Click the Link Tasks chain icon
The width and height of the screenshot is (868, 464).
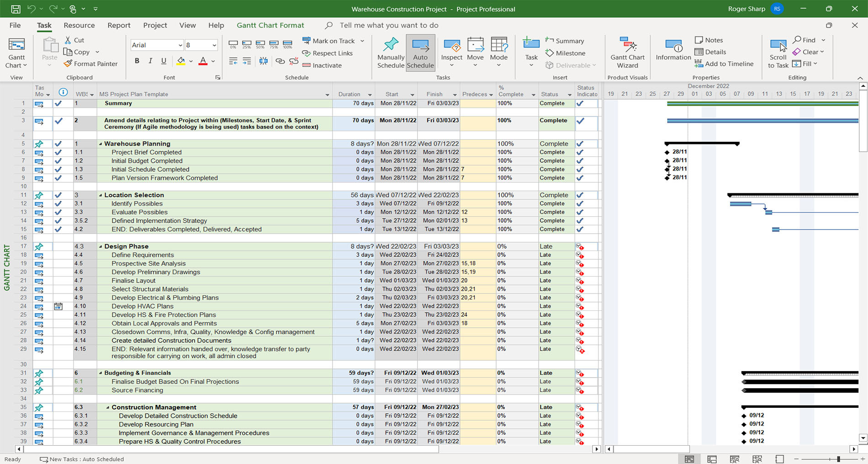(x=280, y=61)
